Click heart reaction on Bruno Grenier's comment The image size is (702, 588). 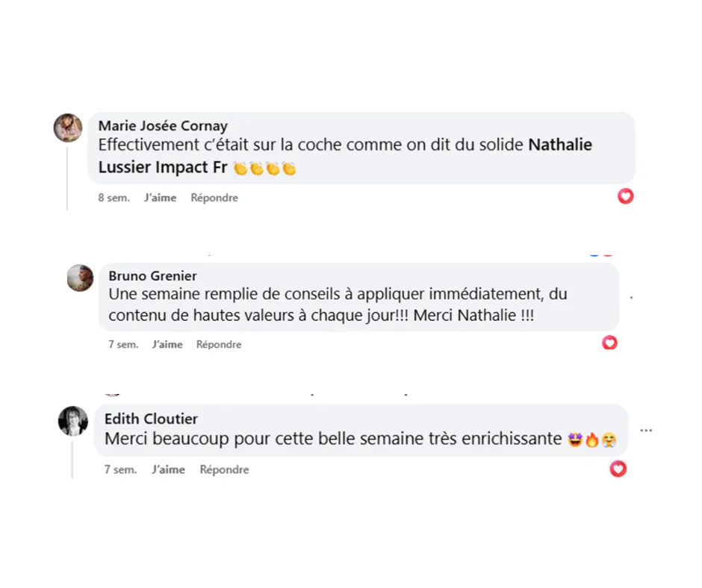609,343
